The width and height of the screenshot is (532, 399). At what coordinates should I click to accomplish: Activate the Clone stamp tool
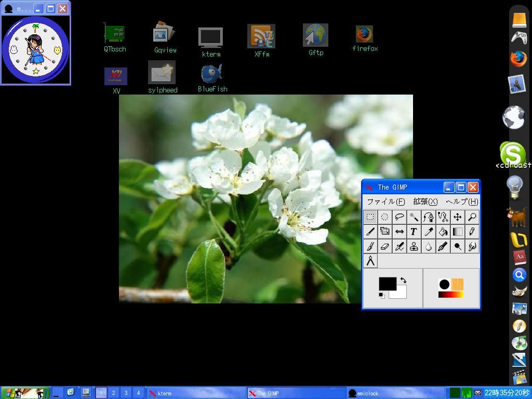tap(414, 246)
